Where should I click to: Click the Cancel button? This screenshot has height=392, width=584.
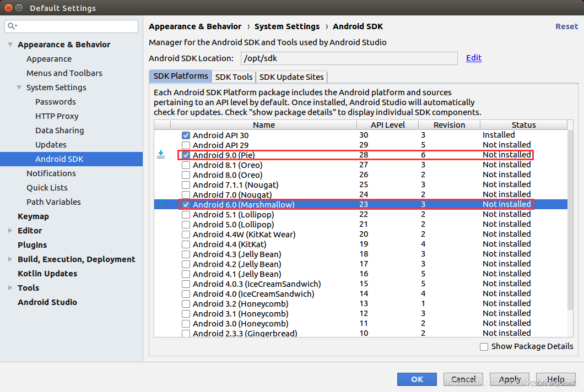tap(463, 379)
